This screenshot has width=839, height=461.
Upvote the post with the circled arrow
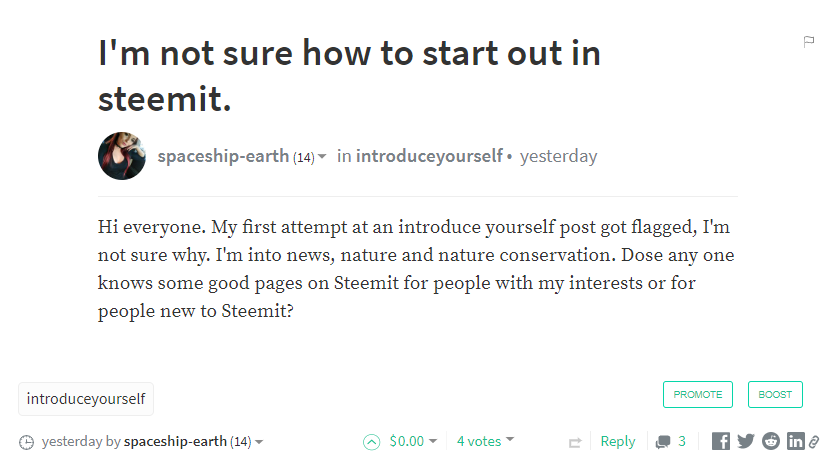click(x=372, y=441)
